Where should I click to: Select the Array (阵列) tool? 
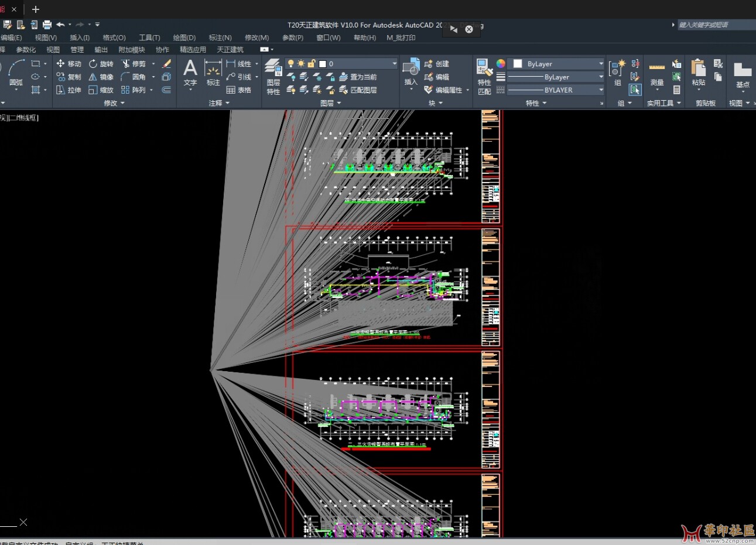coord(134,90)
